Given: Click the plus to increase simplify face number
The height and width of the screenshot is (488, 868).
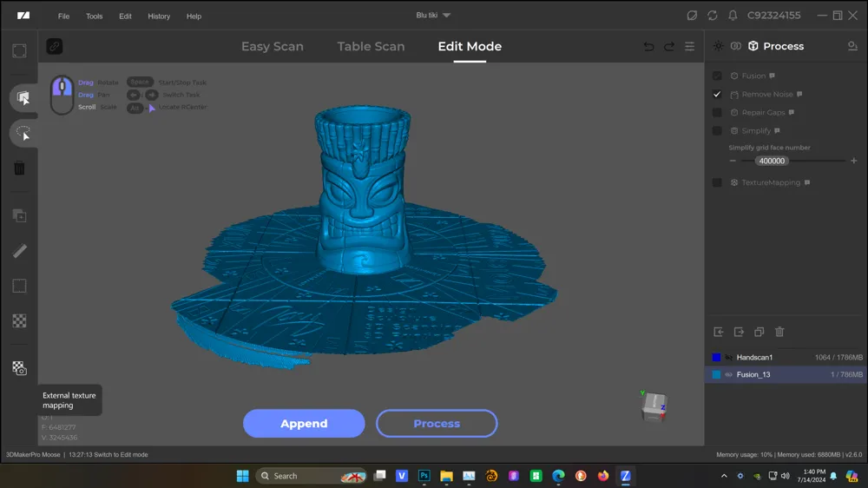Looking at the screenshot, I should pos(853,161).
